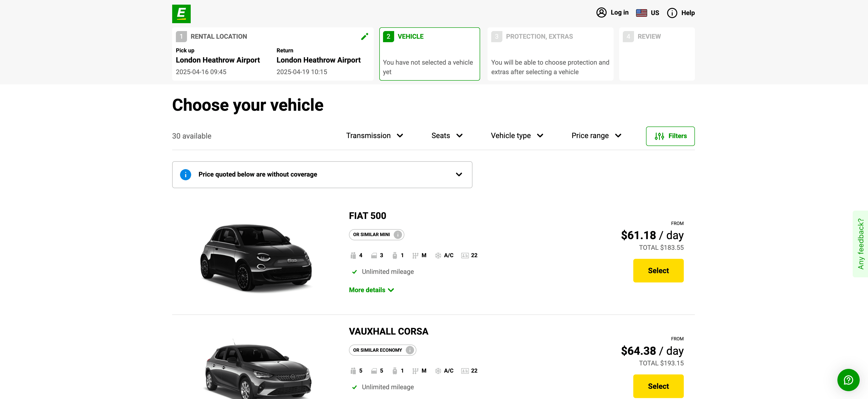Click info icon on Or Similar Mini badge
868x399 pixels.
[398, 234]
